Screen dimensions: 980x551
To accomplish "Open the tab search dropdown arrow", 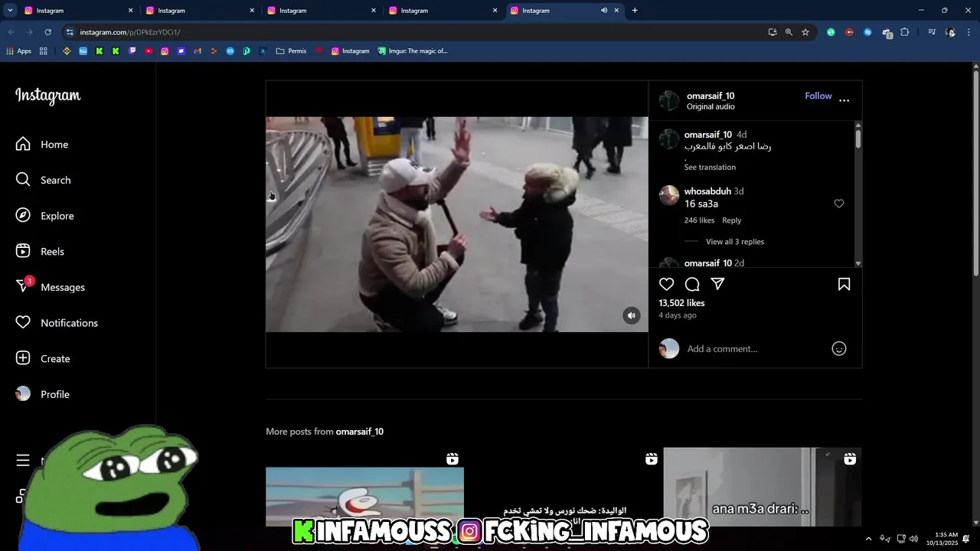I will pos(10,11).
